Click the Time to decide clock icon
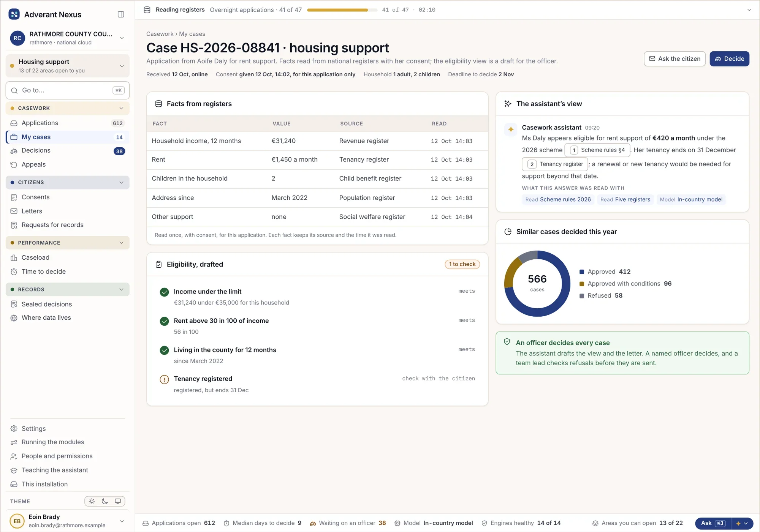This screenshot has height=532, width=760. (14, 272)
